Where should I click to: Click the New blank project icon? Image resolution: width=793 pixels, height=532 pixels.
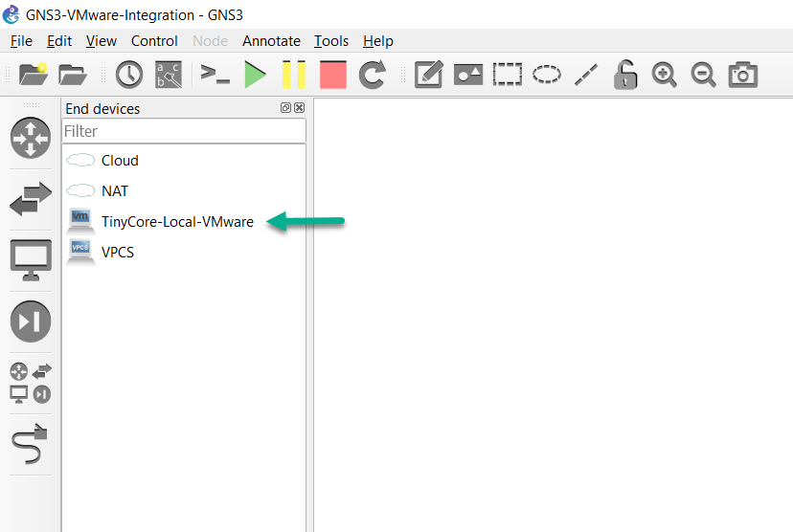point(33,75)
